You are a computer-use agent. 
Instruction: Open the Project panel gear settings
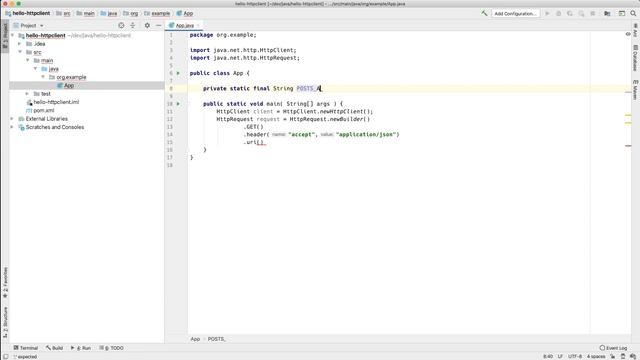[147, 25]
